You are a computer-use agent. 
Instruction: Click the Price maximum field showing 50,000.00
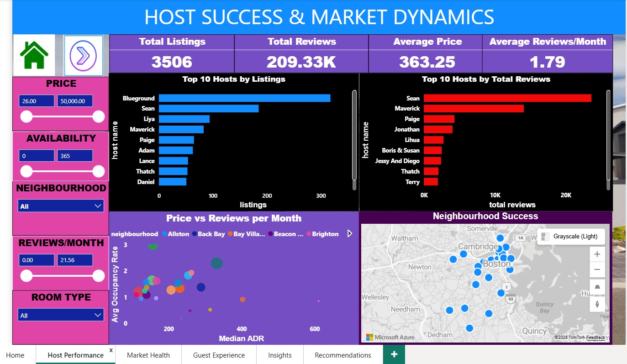(75, 101)
